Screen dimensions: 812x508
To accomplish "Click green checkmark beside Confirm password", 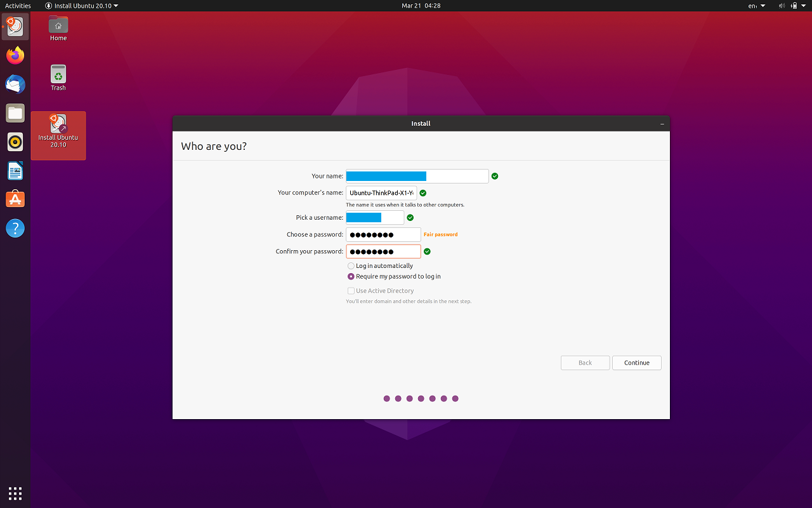I will (x=427, y=251).
